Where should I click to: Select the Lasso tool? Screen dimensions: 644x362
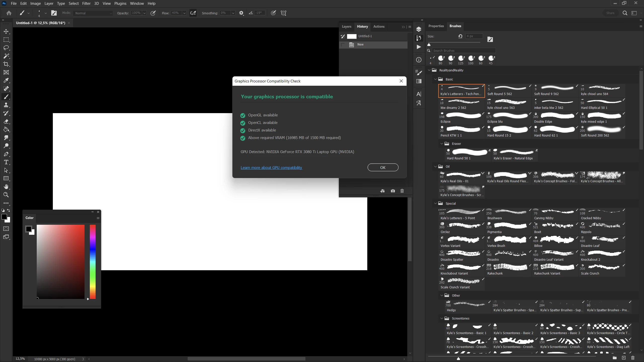pos(6,48)
